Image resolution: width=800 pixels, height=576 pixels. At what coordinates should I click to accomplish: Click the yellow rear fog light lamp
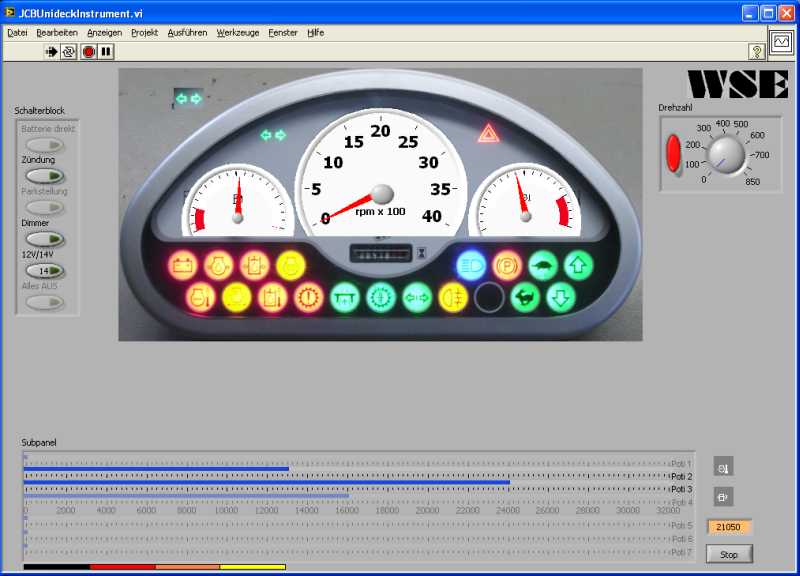pos(453,297)
